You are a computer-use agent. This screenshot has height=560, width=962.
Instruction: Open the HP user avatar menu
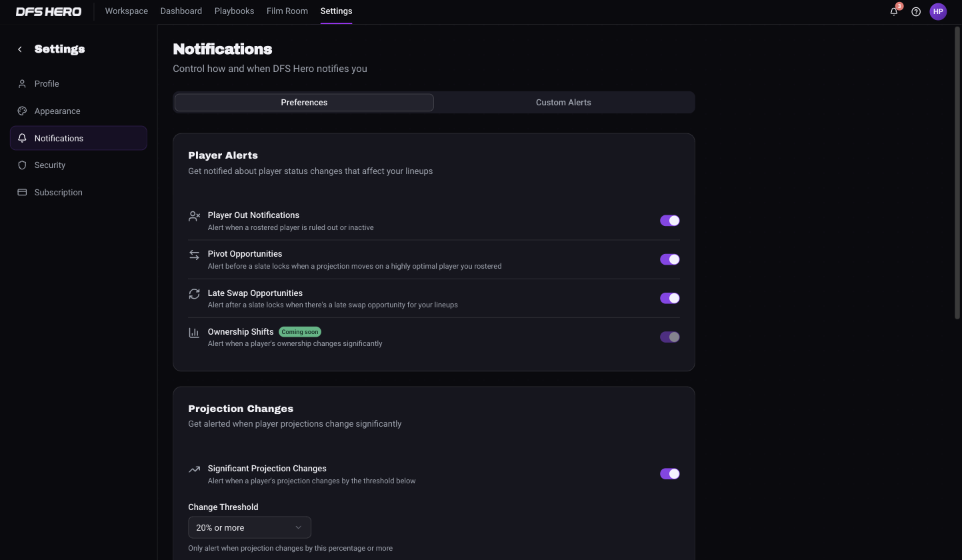click(938, 11)
